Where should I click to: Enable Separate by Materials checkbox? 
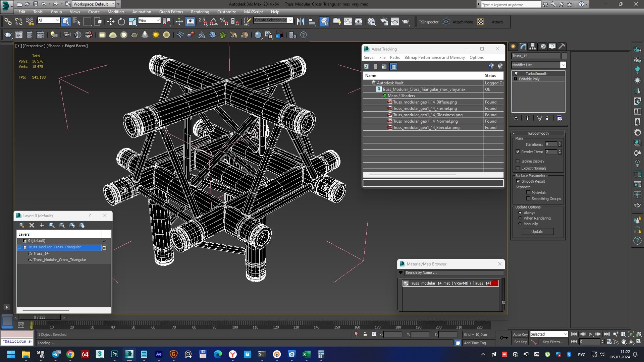[x=528, y=193]
